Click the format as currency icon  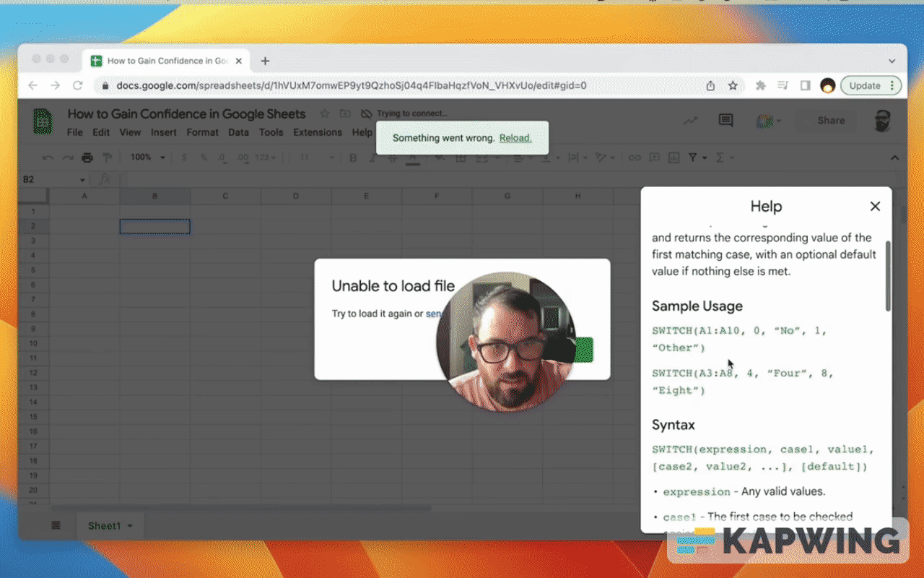[184, 158]
